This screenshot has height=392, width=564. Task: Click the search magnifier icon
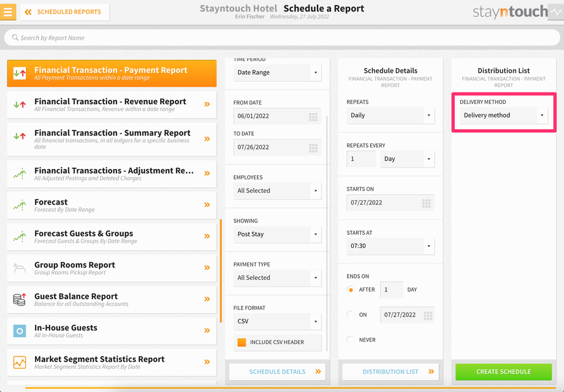tap(15, 37)
